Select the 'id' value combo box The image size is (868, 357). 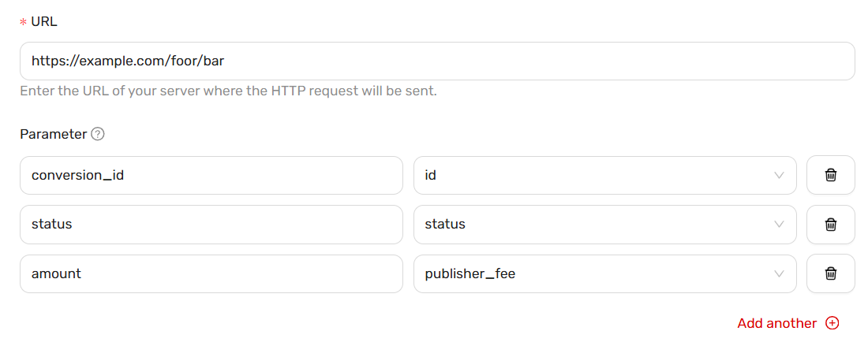[605, 175]
